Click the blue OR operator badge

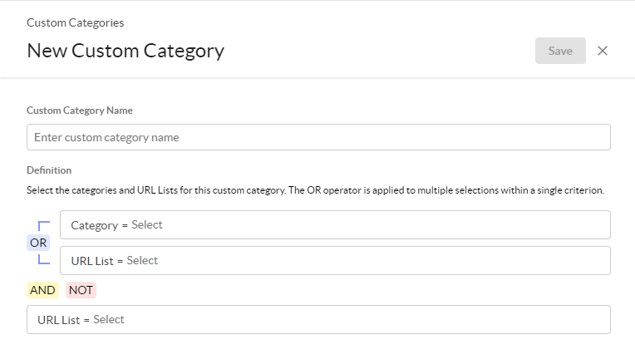click(x=38, y=243)
